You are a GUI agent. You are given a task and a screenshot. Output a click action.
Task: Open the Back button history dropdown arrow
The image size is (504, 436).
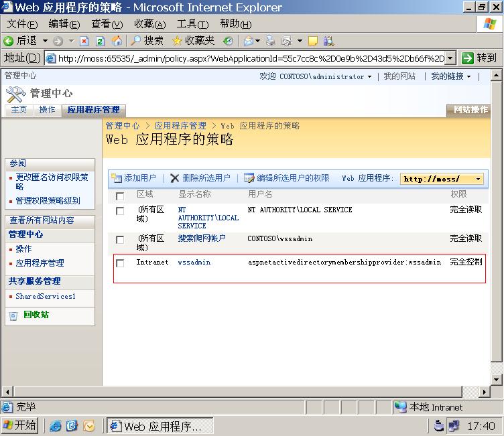pos(46,41)
